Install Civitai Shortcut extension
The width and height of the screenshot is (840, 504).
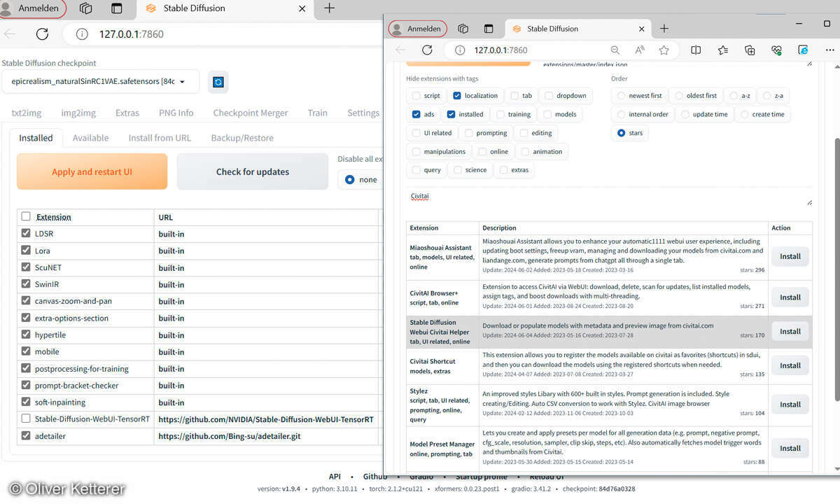[x=790, y=365]
